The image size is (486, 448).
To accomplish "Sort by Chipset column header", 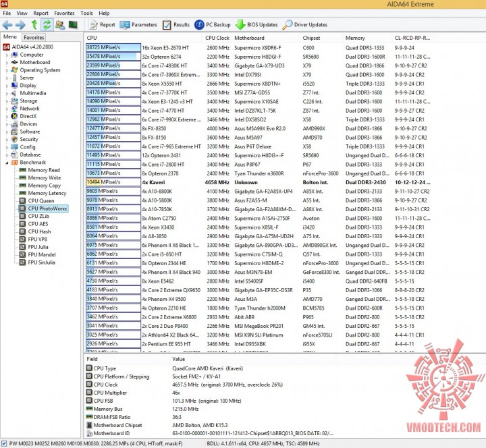I will point(321,38).
